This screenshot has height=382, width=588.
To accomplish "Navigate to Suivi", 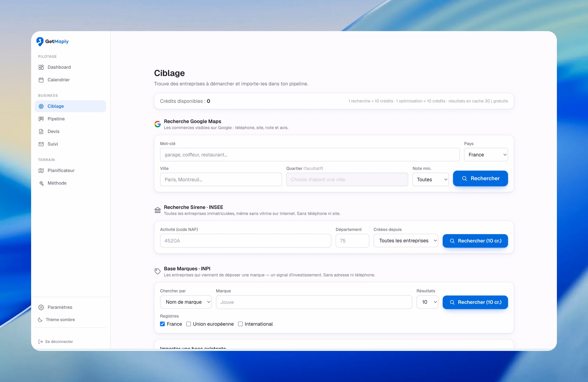I will coord(70,144).
